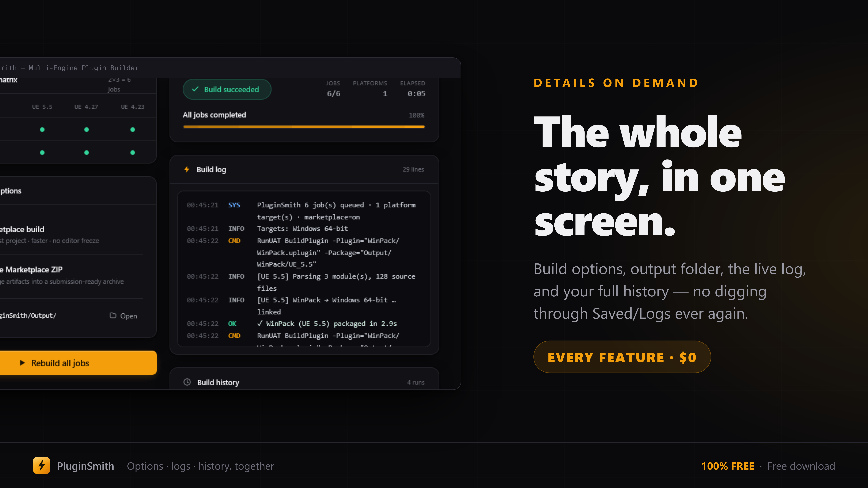Click the SYS log line about queued jobs
This screenshot has height=488, width=868.
(x=301, y=211)
